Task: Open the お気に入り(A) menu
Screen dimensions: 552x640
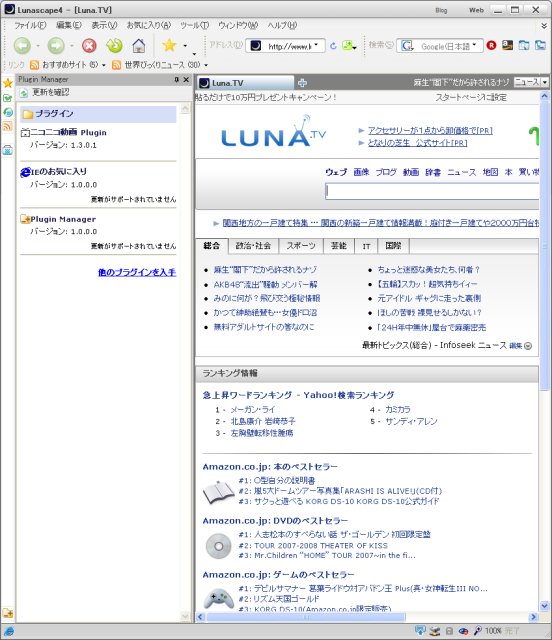Action: tap(149, 25)
